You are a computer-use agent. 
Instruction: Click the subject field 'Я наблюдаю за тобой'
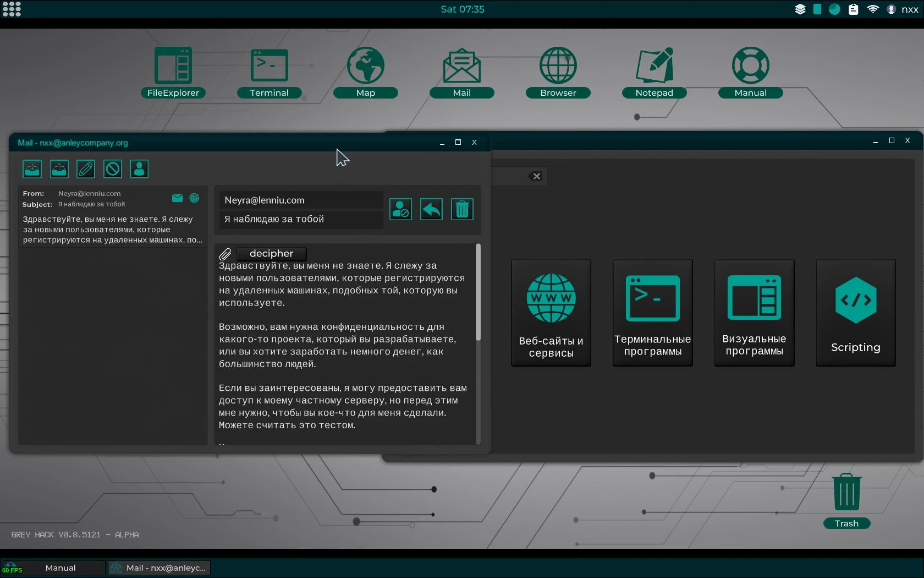[x=300, y=219]
